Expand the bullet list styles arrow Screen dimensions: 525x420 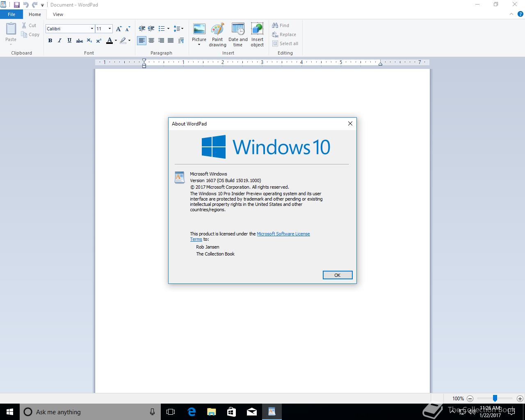tap(168, 29)
